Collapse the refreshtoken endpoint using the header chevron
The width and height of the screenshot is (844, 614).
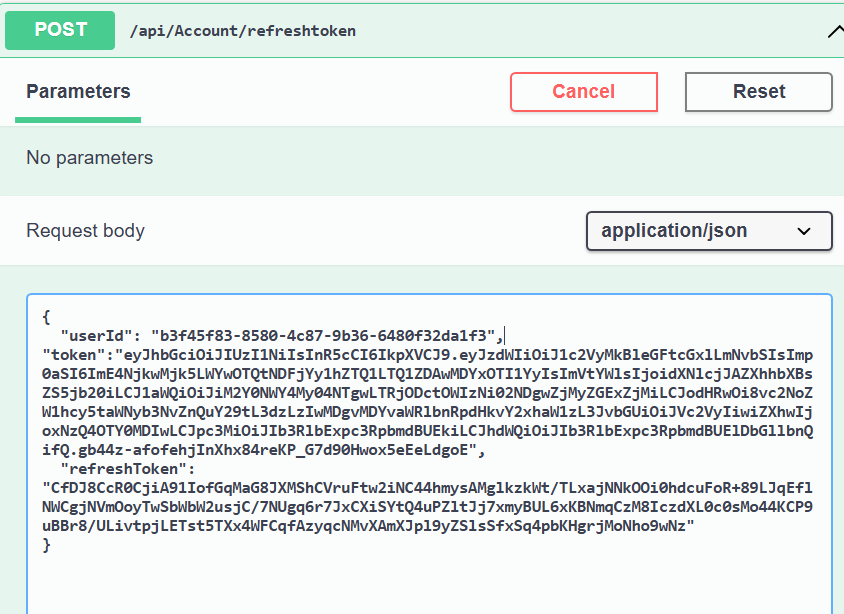pyautogui.click(x=836, y=32)
